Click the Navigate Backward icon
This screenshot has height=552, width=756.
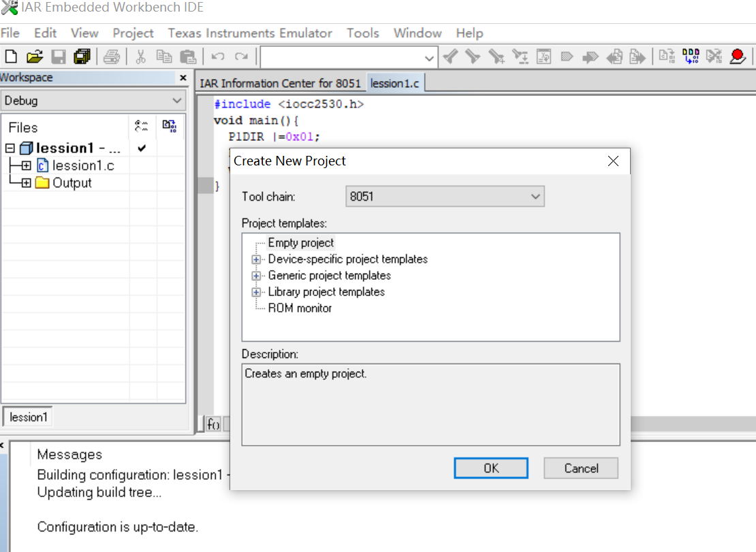point(614,57)
